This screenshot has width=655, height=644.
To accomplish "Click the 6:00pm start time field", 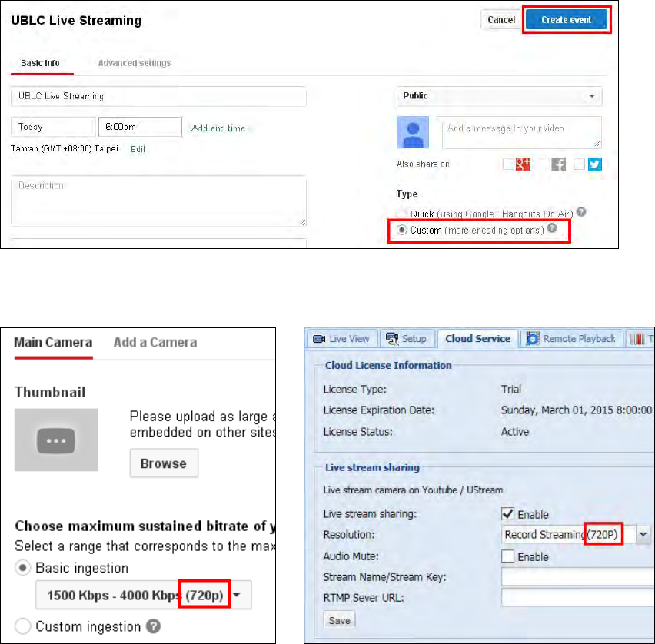I will point(140,127).
